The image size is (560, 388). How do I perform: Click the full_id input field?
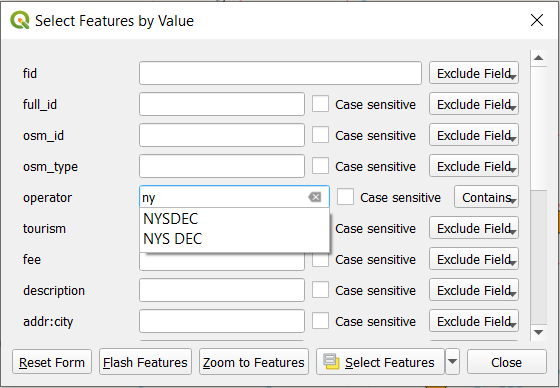(x=222, y=104)
